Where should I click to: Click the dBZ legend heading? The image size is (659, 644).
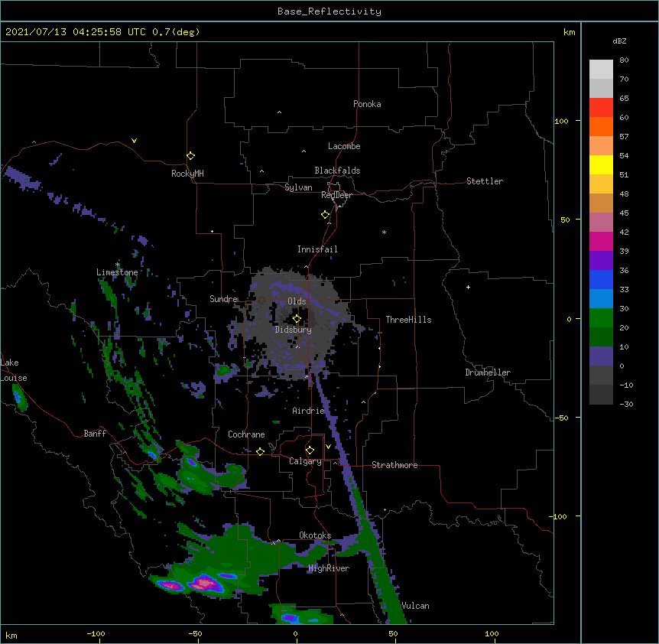pos(619,41)
